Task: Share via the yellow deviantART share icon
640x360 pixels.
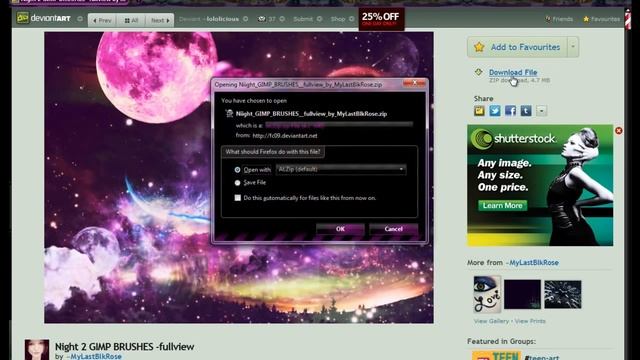Action: 479,111
